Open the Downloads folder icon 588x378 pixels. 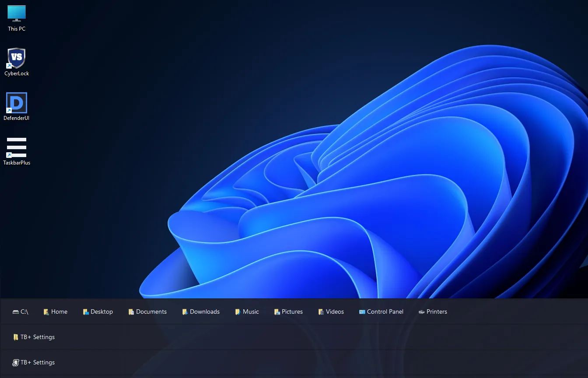click(200, 311)
